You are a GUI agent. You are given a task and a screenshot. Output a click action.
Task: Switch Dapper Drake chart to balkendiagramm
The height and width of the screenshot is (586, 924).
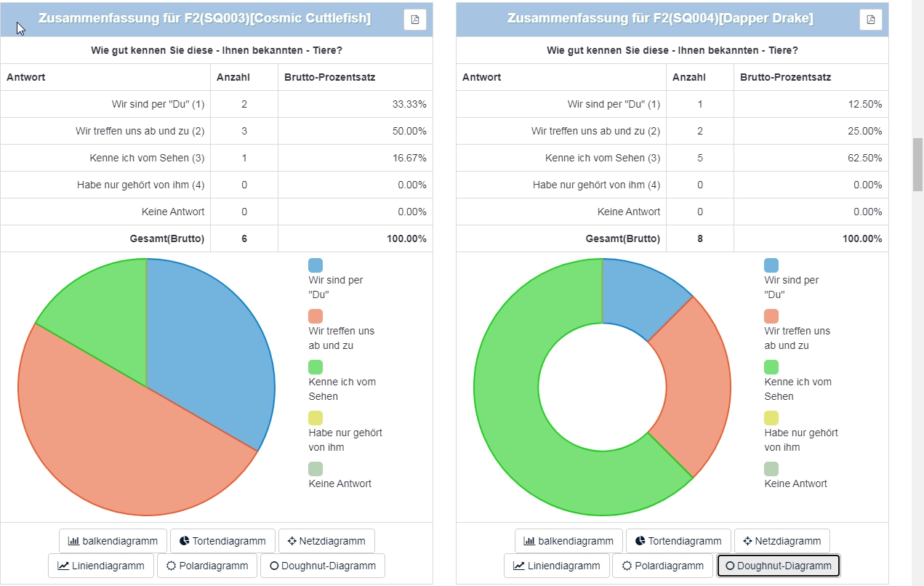569,541
